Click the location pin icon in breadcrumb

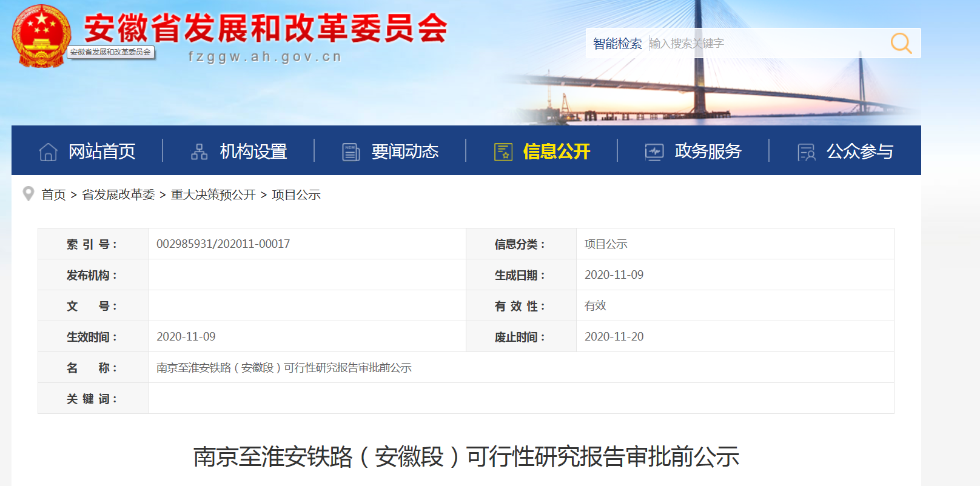pos(28,194)
